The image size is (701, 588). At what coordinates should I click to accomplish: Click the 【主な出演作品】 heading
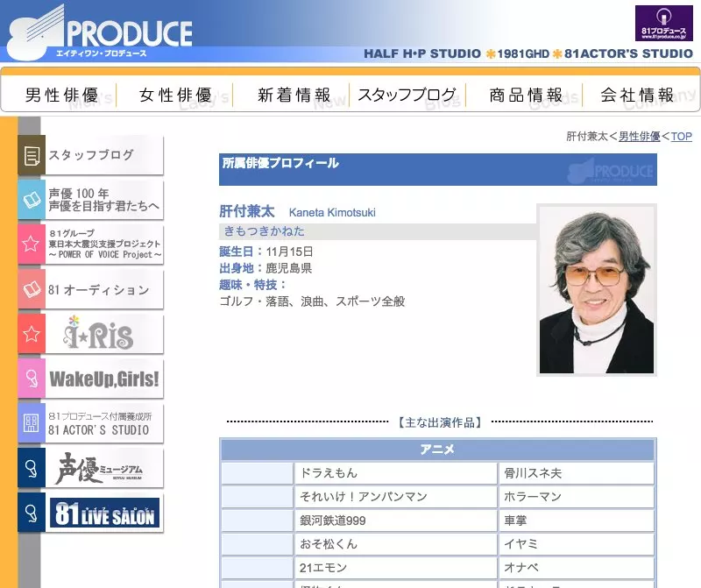(440, 422)
